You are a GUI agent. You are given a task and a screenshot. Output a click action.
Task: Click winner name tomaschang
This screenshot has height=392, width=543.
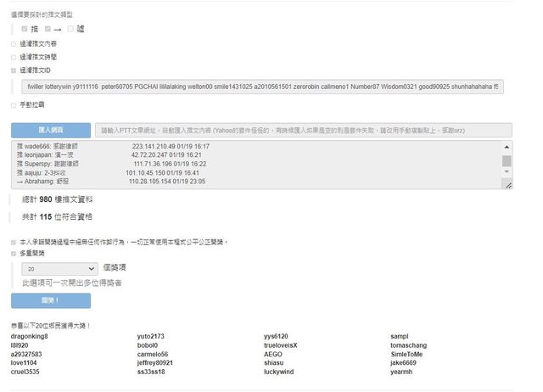click(408, 346)
